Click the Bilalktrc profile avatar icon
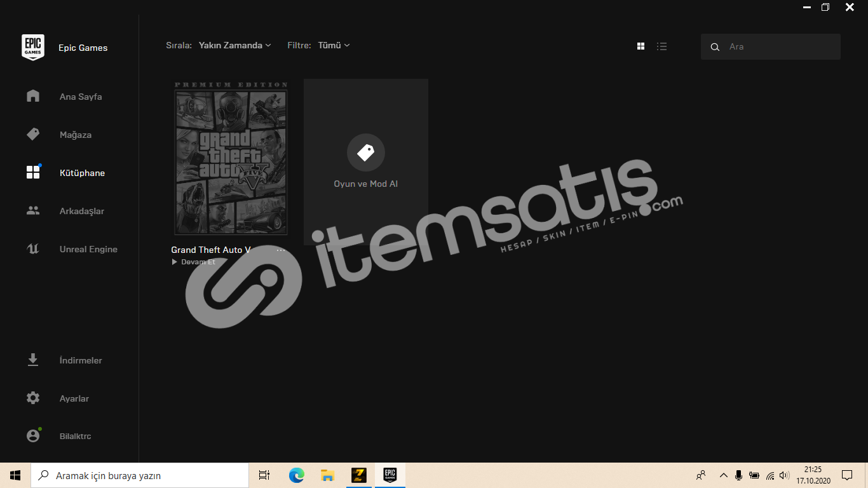The image size is (868, 488). point(33,436)
